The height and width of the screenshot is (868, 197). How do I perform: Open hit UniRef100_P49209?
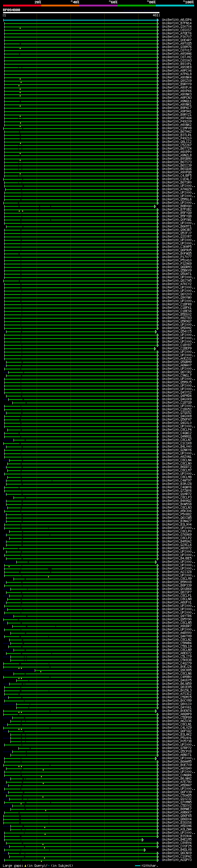point(176,121)
